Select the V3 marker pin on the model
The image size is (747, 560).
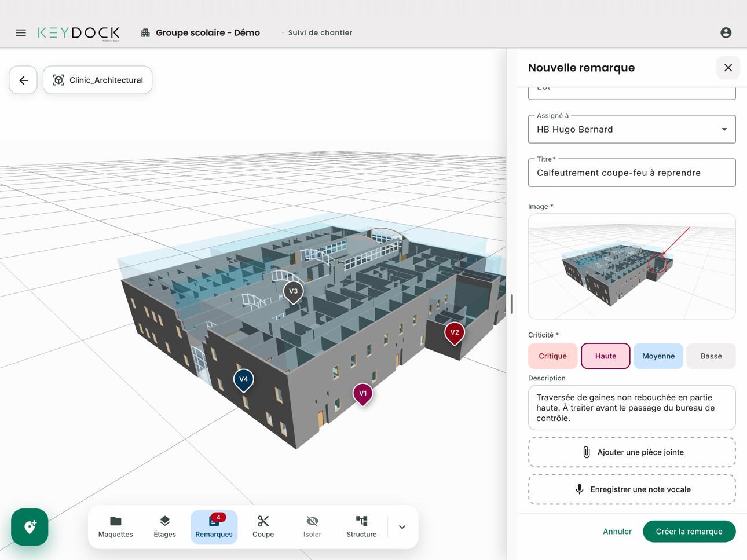294,292
